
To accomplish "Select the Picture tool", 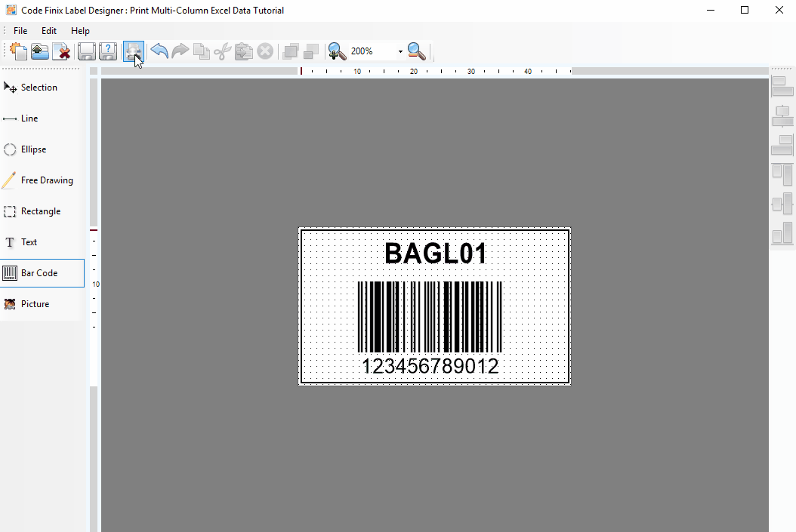I will 42,304.
